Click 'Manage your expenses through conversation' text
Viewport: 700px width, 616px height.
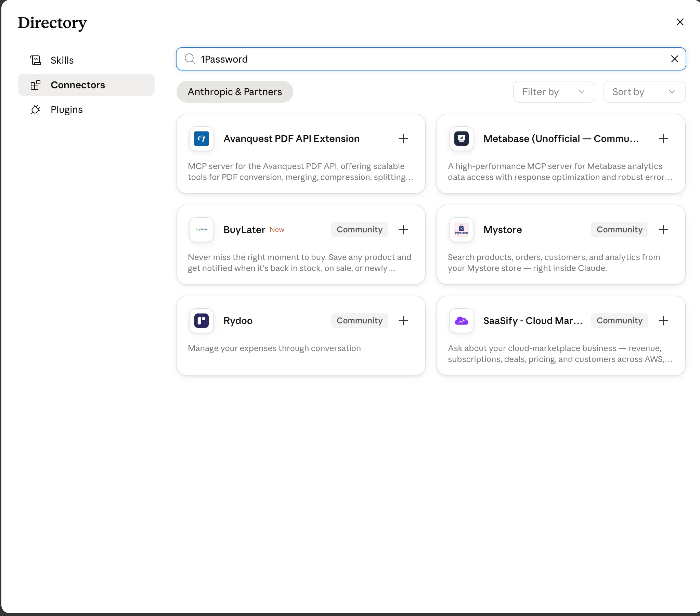(x=274, y=348)
